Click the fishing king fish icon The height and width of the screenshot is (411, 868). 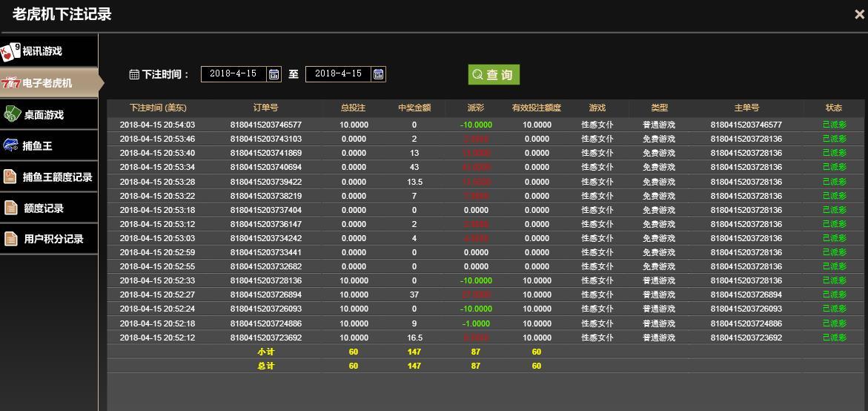tap(10, 145)
